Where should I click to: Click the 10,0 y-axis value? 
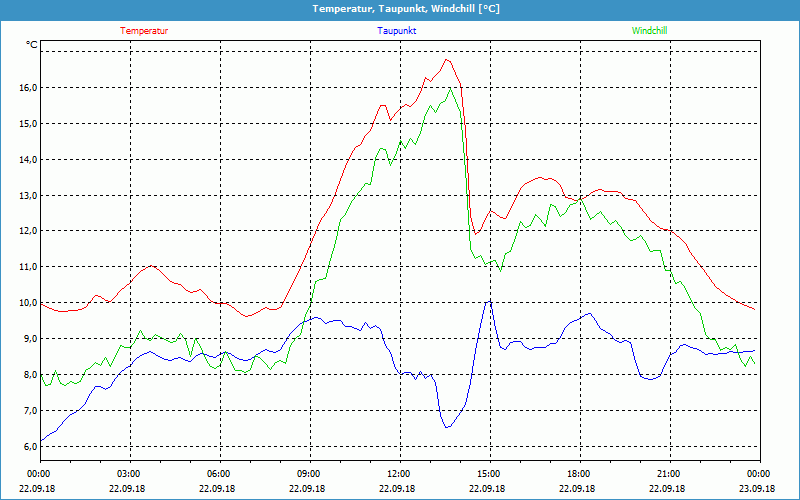(x=29, y=303)
